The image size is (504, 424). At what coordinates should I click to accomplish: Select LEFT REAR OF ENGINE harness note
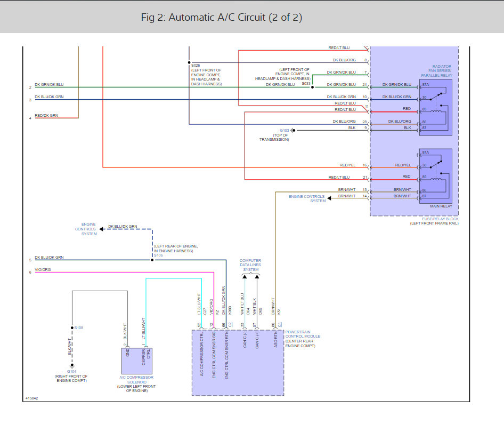tap(176, 249)
